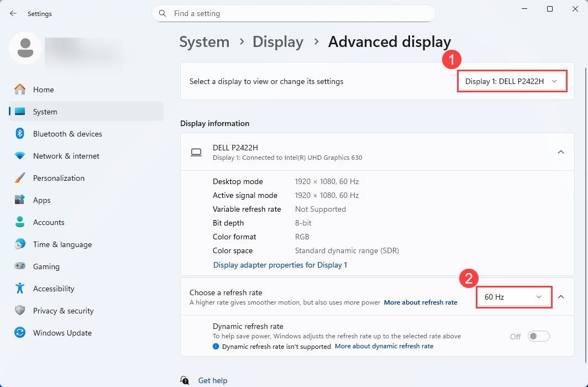The image size is (588, 387).
Task: Click More about refresh rate link
Action: pos(421,302)
